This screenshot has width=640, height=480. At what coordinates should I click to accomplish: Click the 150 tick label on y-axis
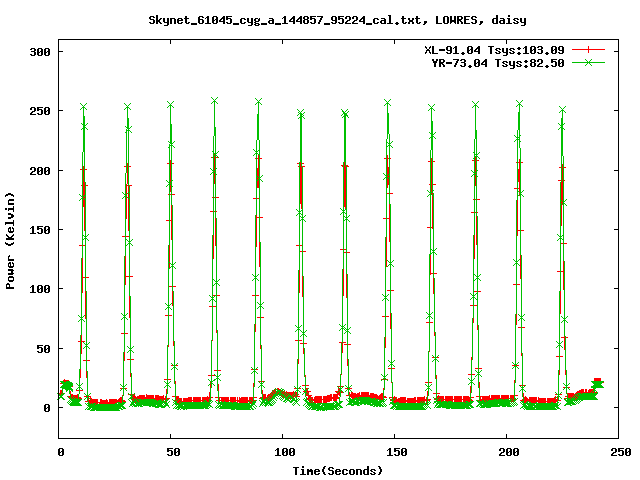tap(39, 230)
